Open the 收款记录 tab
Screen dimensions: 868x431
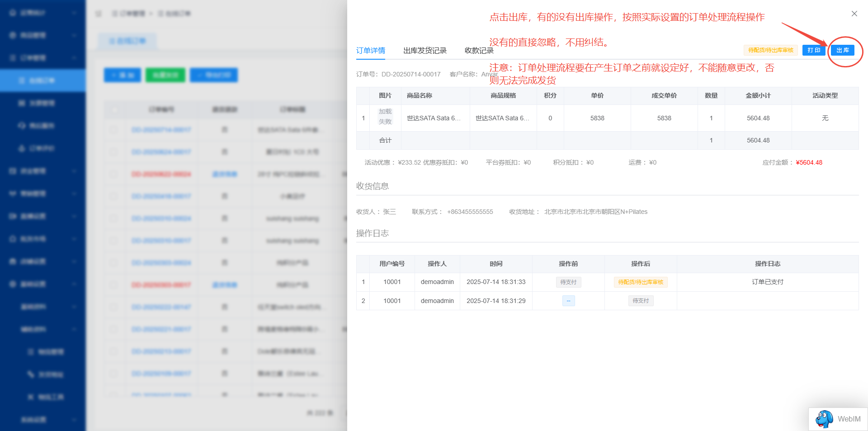[479, 51]
